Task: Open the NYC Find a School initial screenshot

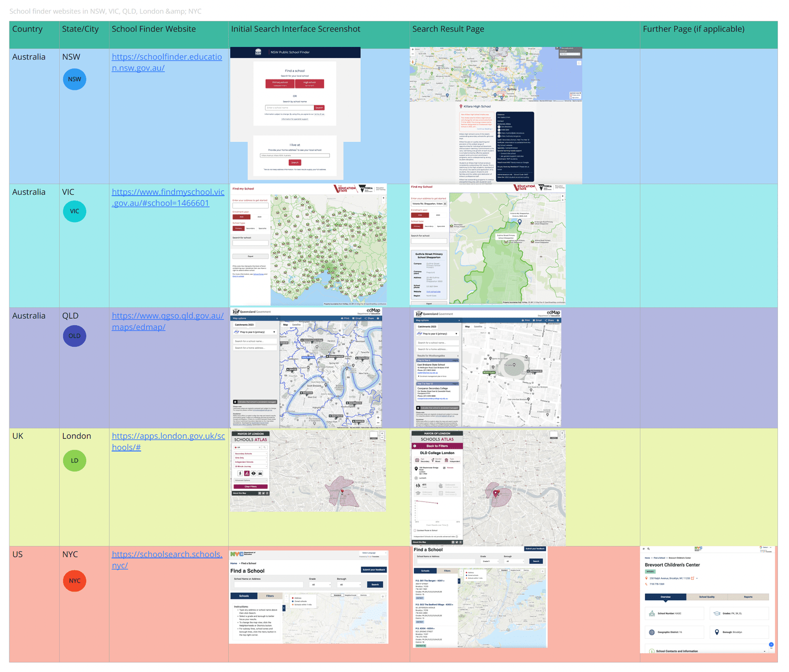Action: click(309, 597)
